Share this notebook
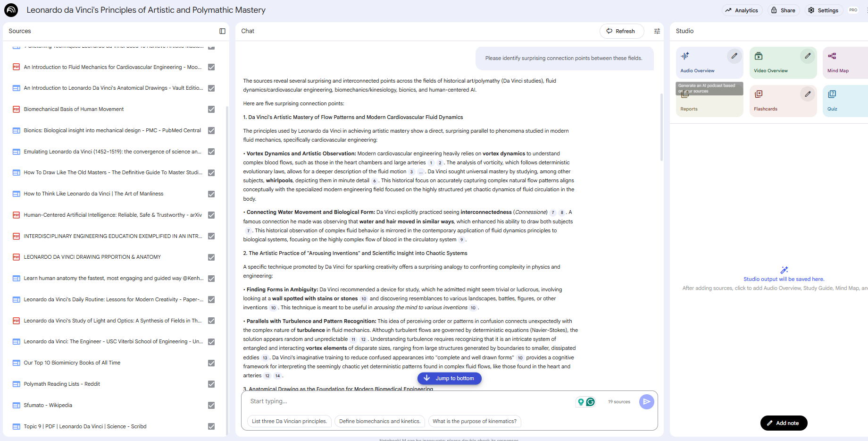 (x=783, y=10)
